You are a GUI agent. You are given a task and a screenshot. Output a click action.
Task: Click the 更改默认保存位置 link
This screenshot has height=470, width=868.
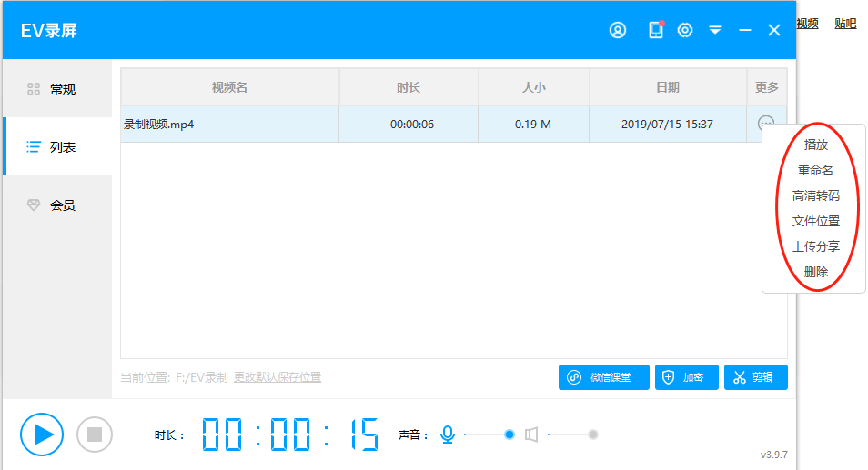[x=278, y=377]
